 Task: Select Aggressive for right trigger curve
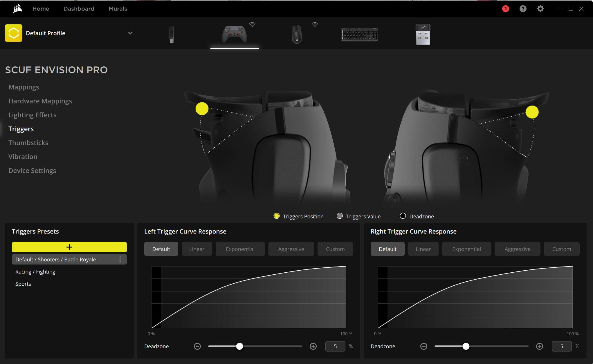[x=517, y=249]
